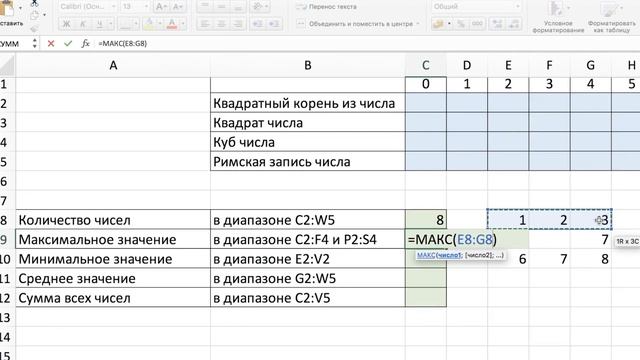Open Условное форматирование menu
The image size is (640, 360).
click(x=558, y=17)
